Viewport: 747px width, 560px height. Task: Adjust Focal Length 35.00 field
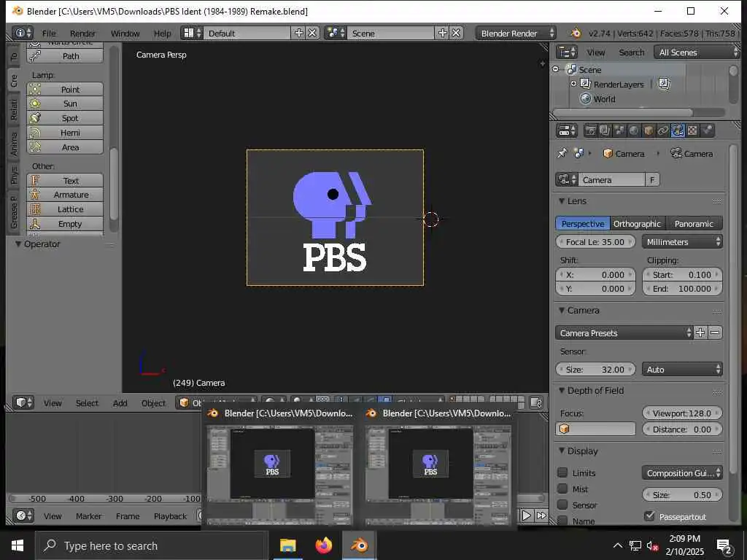595,242
